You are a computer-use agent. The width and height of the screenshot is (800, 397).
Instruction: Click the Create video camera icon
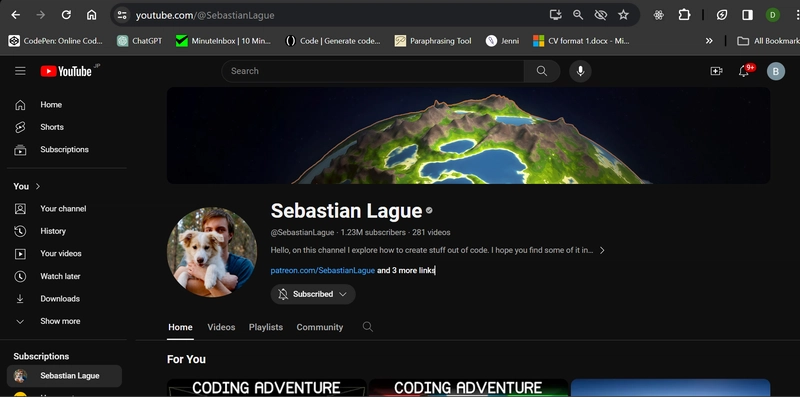(x=716, y=71)
